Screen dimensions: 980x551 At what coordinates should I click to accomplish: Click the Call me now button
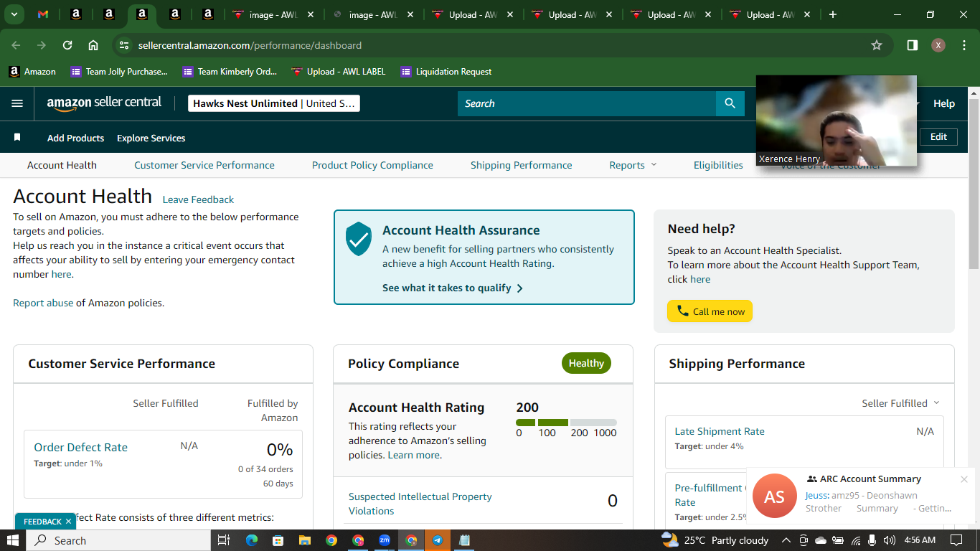pos(710,311)
